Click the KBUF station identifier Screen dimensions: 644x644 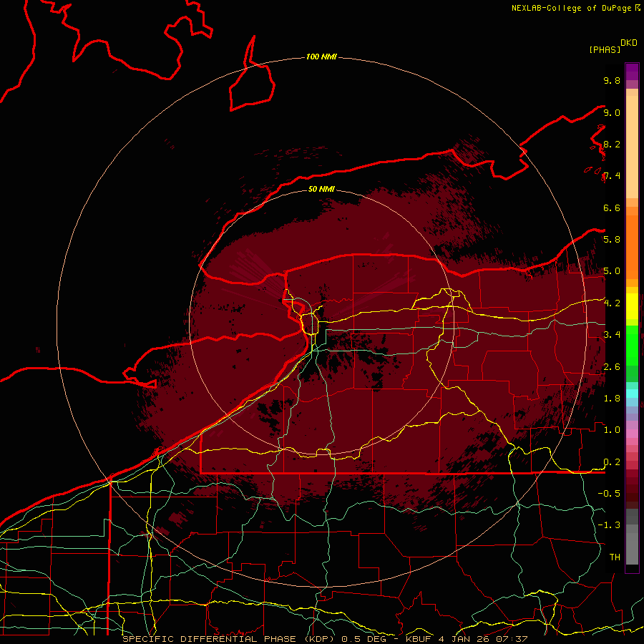(x=418, y=639)
